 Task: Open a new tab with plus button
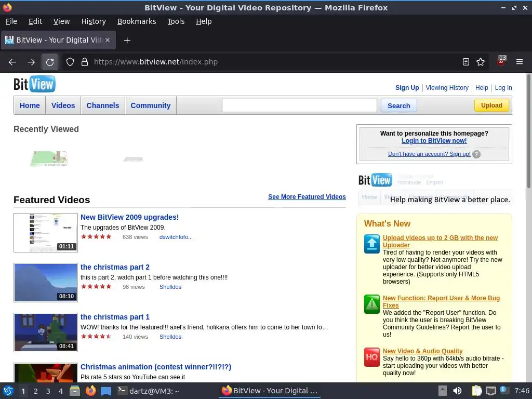pos(127,41)
